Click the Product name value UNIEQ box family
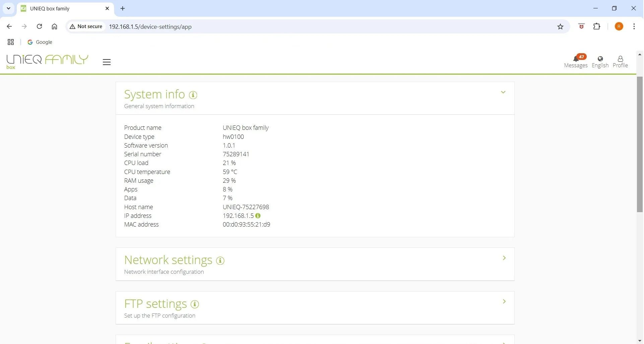This screenshot has height=344, width=644. coord(246,128)
